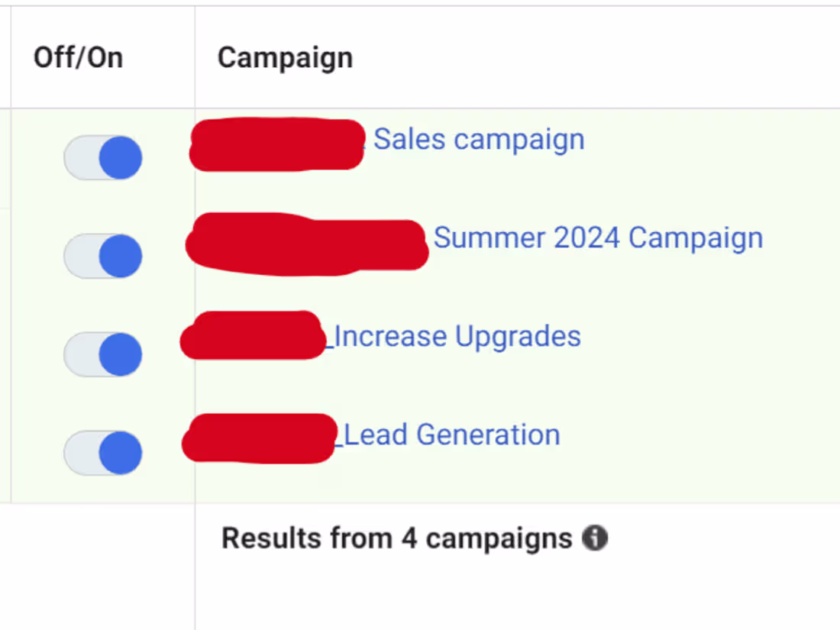840x630 pixels.
Task: Pause the Sales campaign using its switch
Action: (102, 157)
